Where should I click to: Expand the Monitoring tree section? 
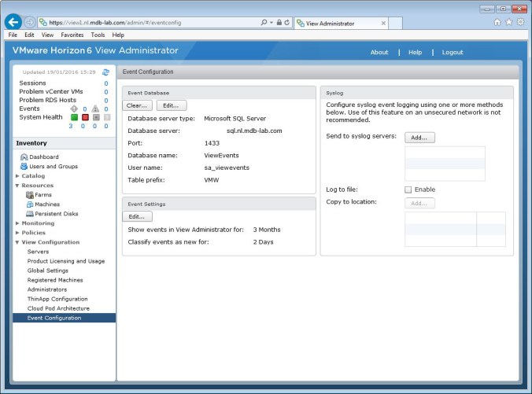[x=17, y=223]
